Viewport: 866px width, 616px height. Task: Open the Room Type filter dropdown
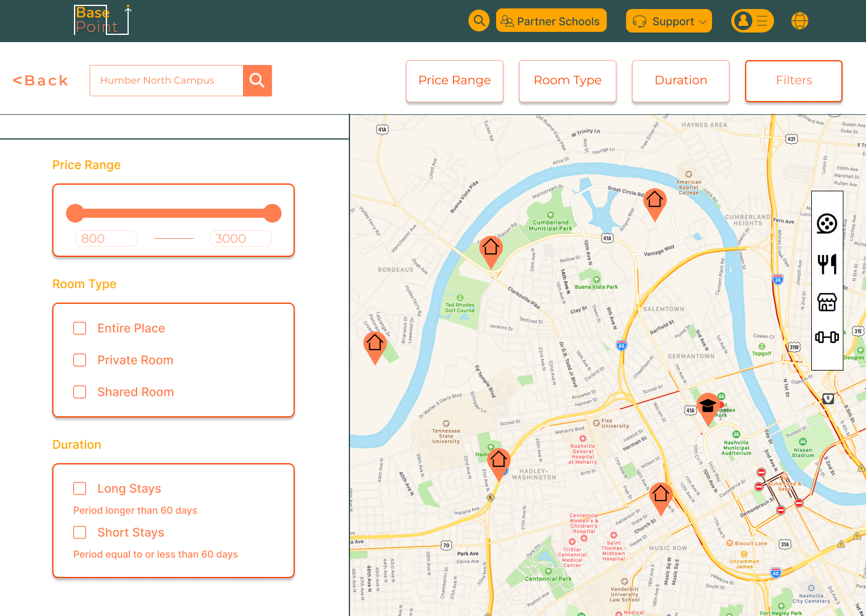coord(567,81)
